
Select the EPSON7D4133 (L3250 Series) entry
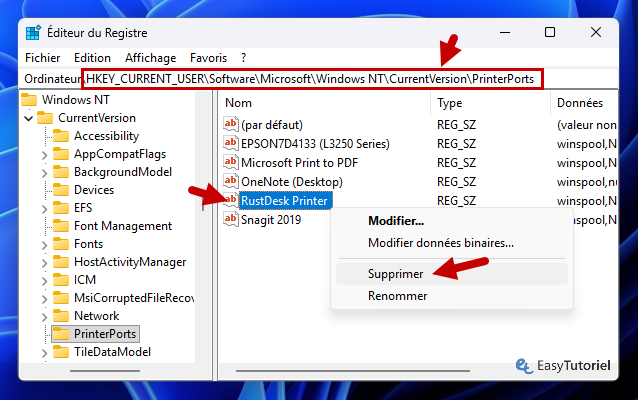click(315, 144)
